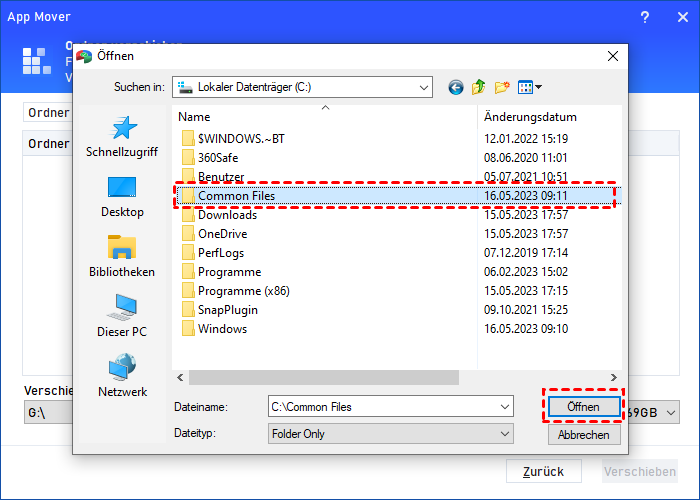Open Bibliotheken in the places sidebar
Viewport: 700px width, 500px height.
point(122,257)
